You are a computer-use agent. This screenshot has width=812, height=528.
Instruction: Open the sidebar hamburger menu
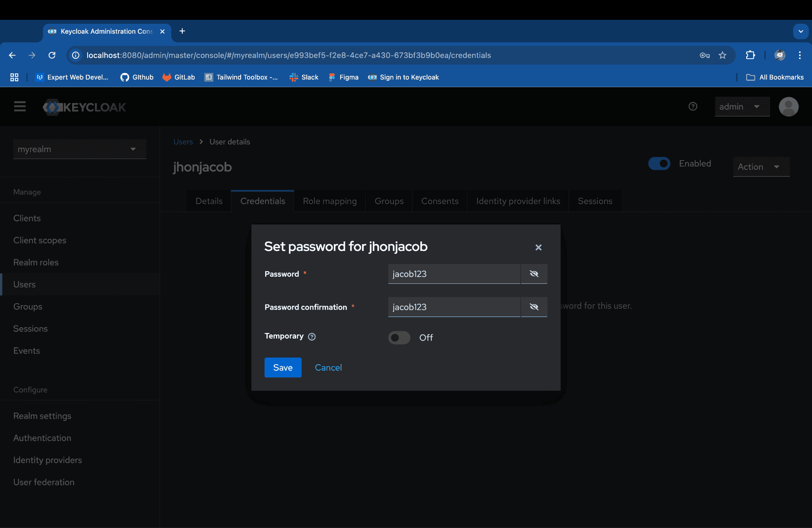coord(20,107)
